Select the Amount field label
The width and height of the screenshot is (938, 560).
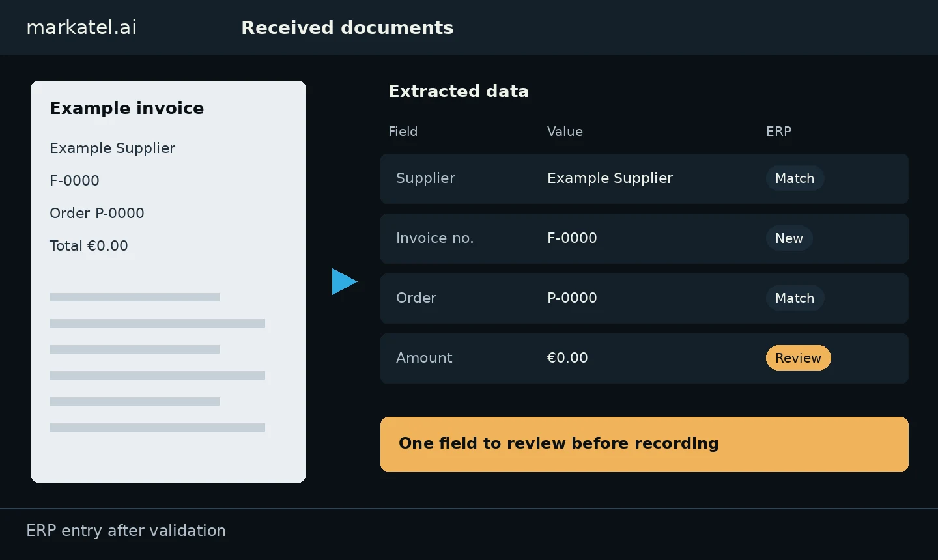(424, 358)
